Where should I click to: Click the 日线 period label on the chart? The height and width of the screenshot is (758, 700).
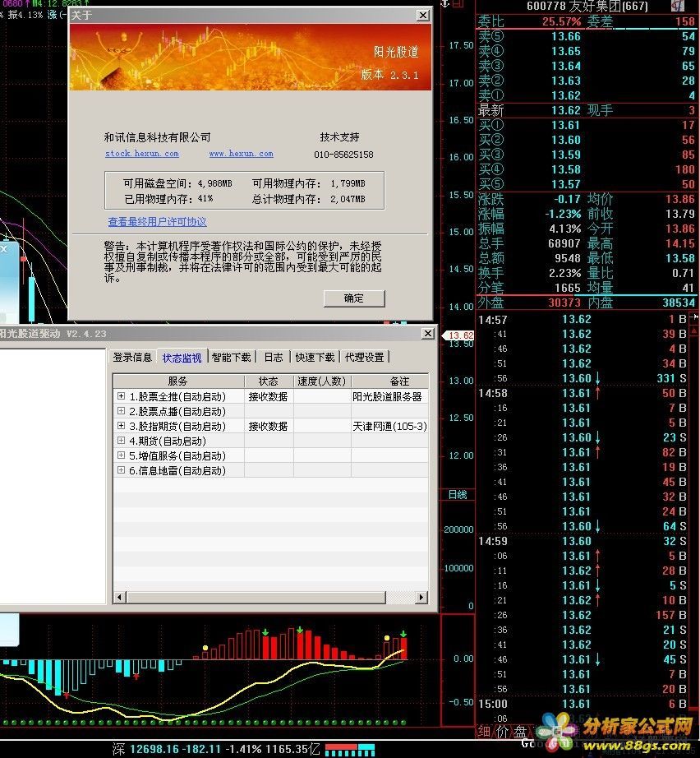point(457,495)
